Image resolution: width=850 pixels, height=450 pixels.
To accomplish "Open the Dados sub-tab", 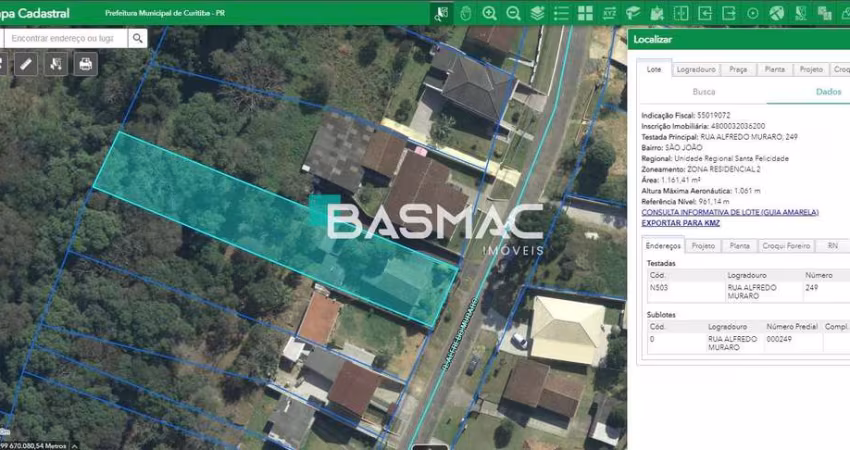I will [x=828, y=92].
